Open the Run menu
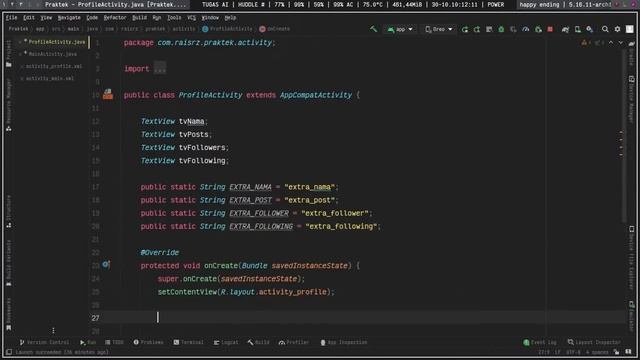Screen dimensions: 640x360 point(157,18)
